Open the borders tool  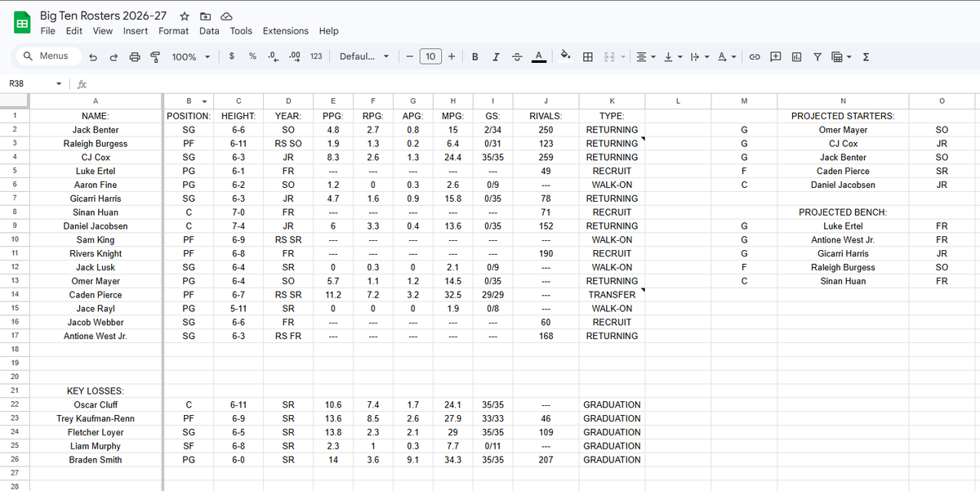coord(587,57)
